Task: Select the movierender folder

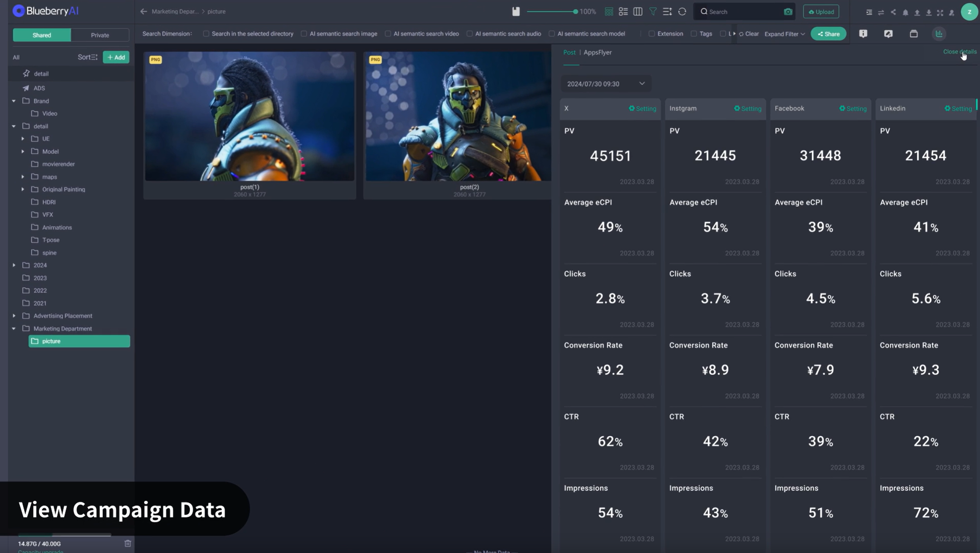Action: (58, 164)
